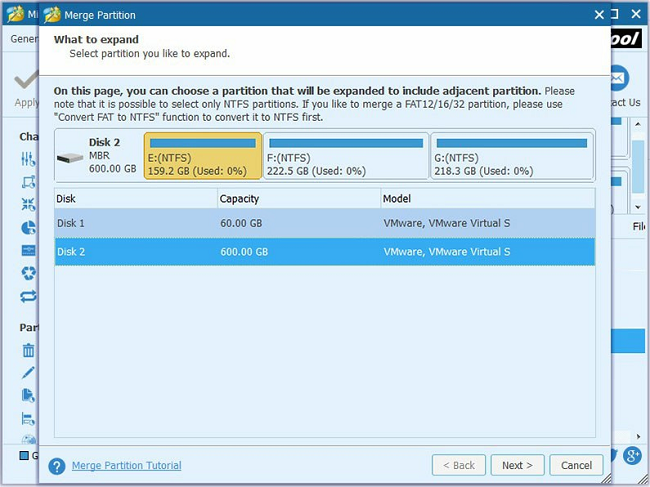Click the Apply checkmark icon

(24, 80)
